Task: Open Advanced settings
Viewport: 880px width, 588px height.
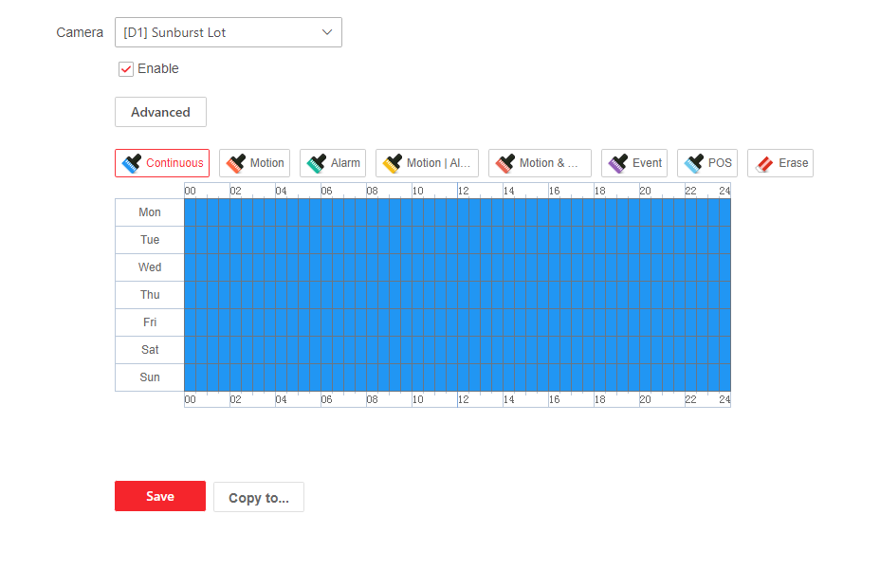Action: pos(160,112)
